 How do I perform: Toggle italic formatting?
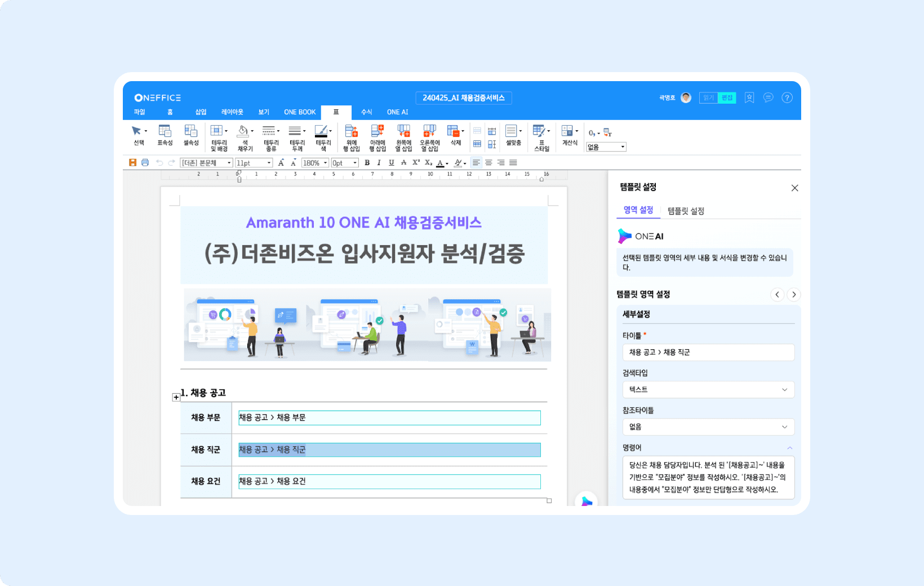379,163
